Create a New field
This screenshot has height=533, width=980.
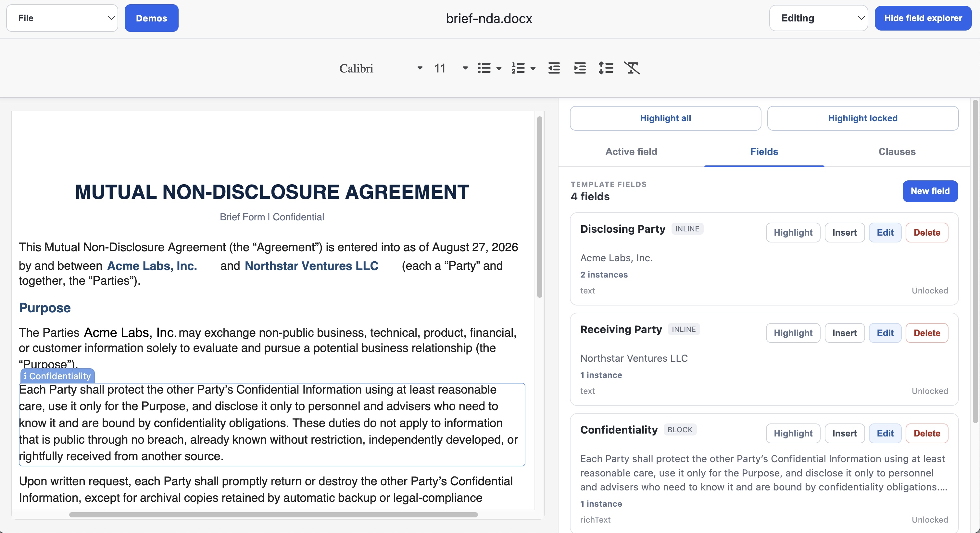tap(930, 191)
